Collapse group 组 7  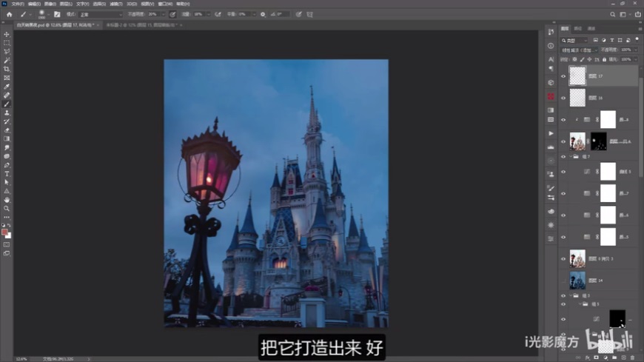coord(571,156)
